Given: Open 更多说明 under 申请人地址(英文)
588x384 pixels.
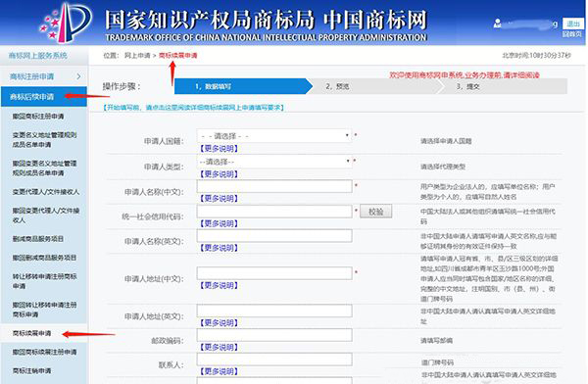Looking at the screenshot, I should [x=219, y=323].
